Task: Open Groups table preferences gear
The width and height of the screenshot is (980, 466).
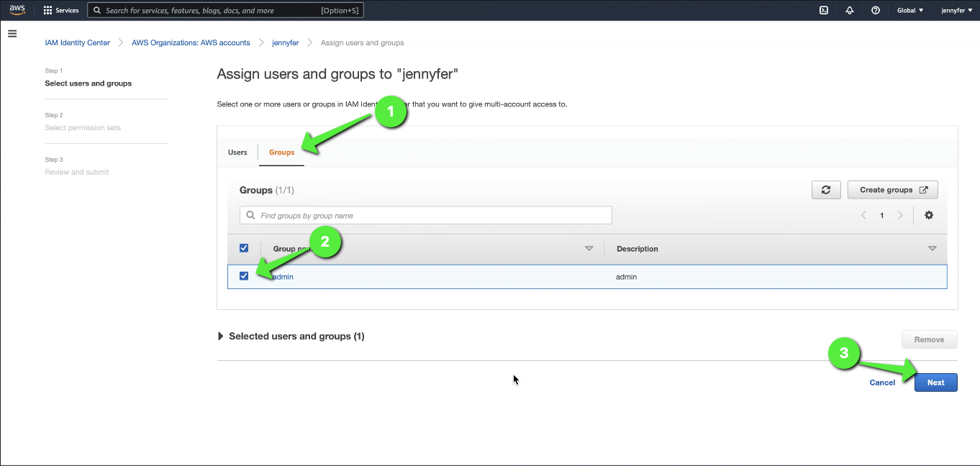Action: [x=929, y=215]
